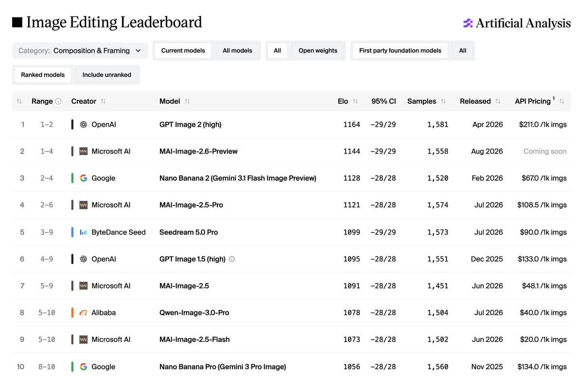Select the All models filter
This screenshot has height=392, width=583.
[x=237, y=51]
